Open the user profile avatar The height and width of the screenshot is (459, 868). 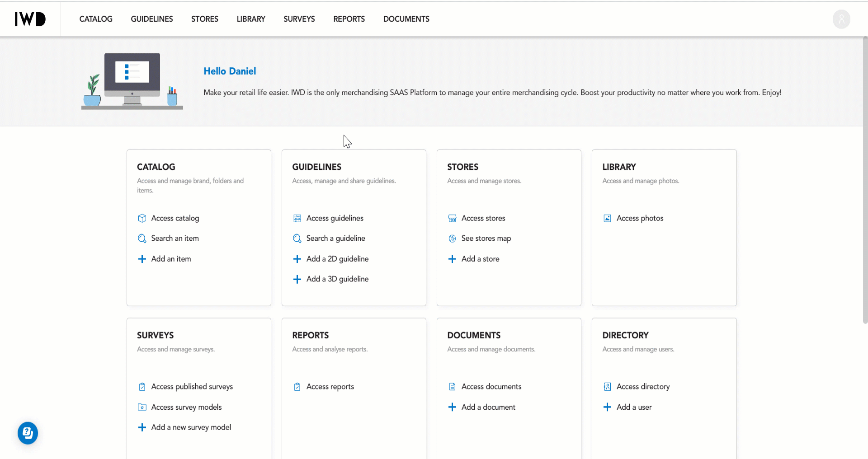[841, 19]
